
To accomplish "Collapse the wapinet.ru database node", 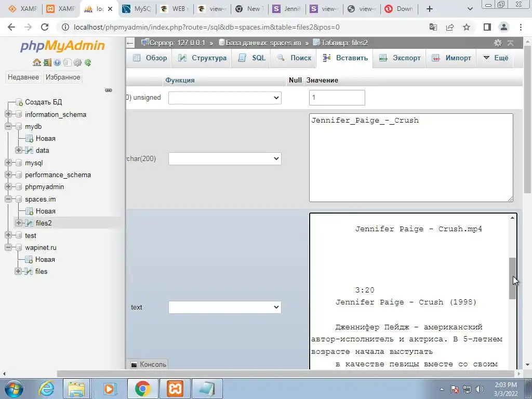I will [x=8, y=247].
